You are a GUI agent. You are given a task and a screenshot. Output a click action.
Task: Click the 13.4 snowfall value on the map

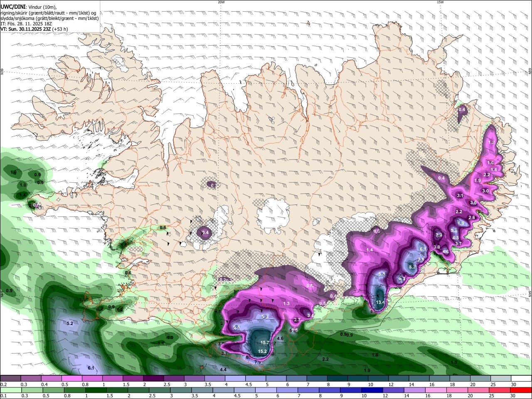point(380,302)
